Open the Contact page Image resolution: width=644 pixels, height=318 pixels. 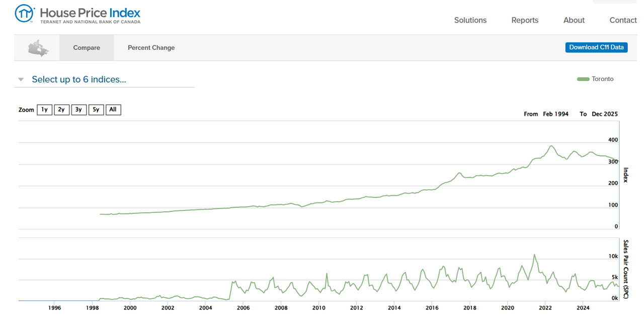pos(623,20)
